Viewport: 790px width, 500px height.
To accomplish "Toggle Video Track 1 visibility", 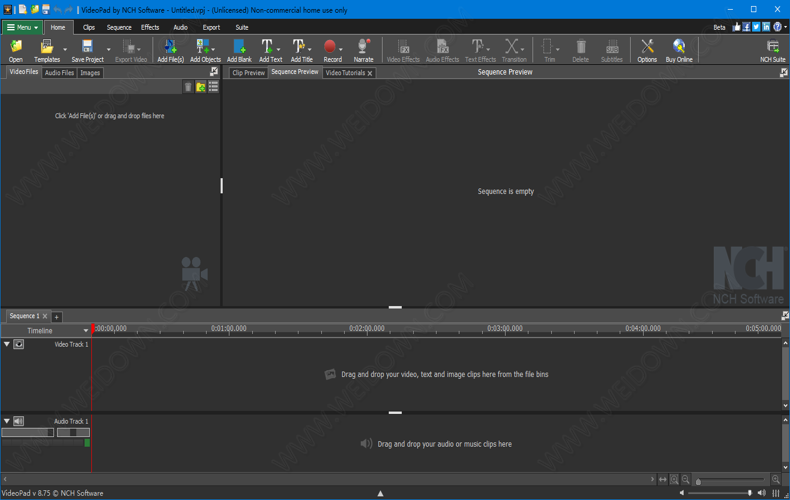I will pos(19,344).
